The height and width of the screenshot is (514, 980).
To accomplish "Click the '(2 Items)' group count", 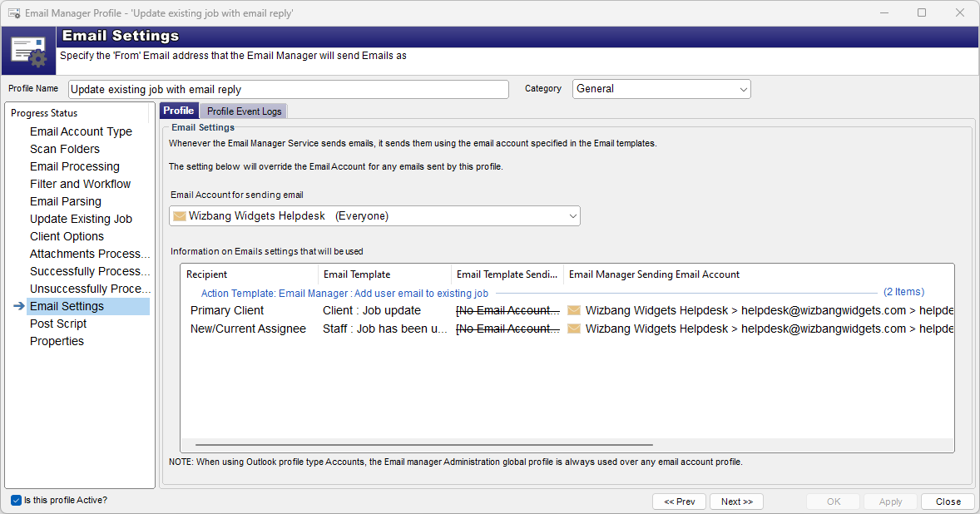I will (903, 292).
